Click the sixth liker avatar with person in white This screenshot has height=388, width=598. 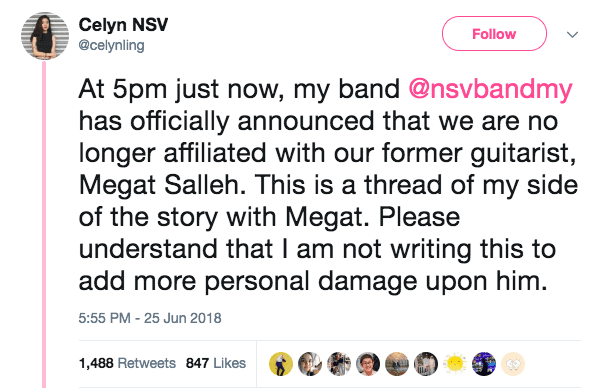coord(426,364)
